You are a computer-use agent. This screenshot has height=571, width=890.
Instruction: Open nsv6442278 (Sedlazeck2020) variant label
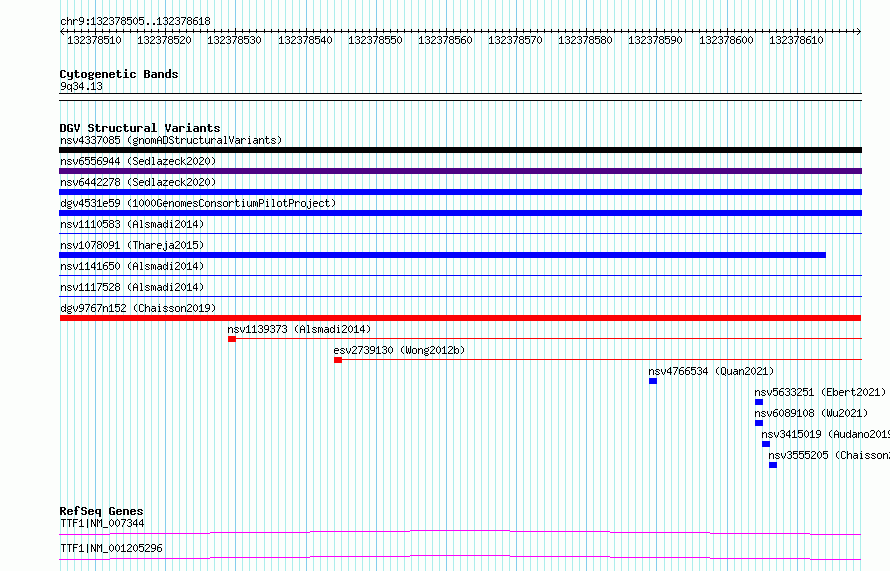tap(138, 182)
